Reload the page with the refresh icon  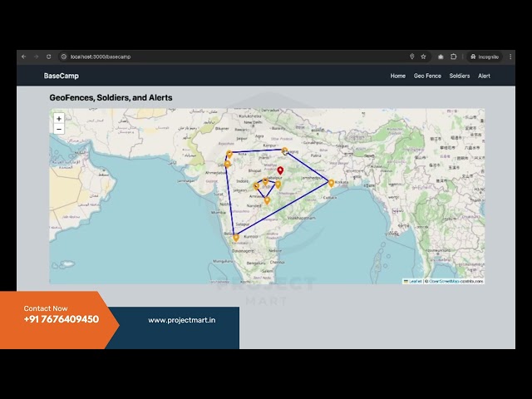pos(49,57)
